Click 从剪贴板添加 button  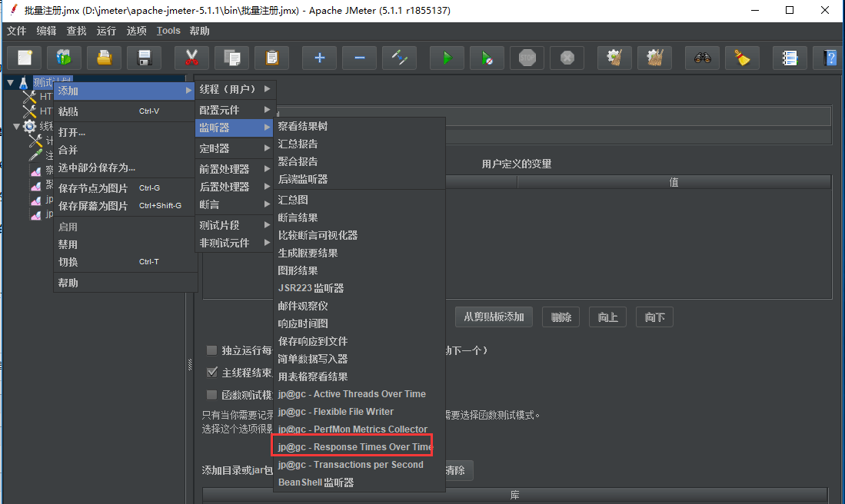(x=494, y=317)
